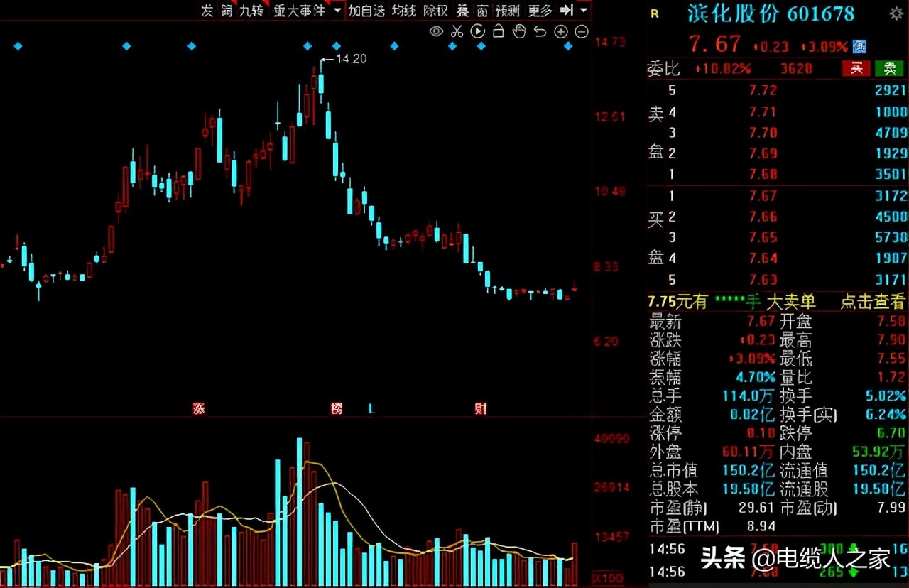
Task: Click the buy level 1 price 7.67
Action: tap(763, 195)
